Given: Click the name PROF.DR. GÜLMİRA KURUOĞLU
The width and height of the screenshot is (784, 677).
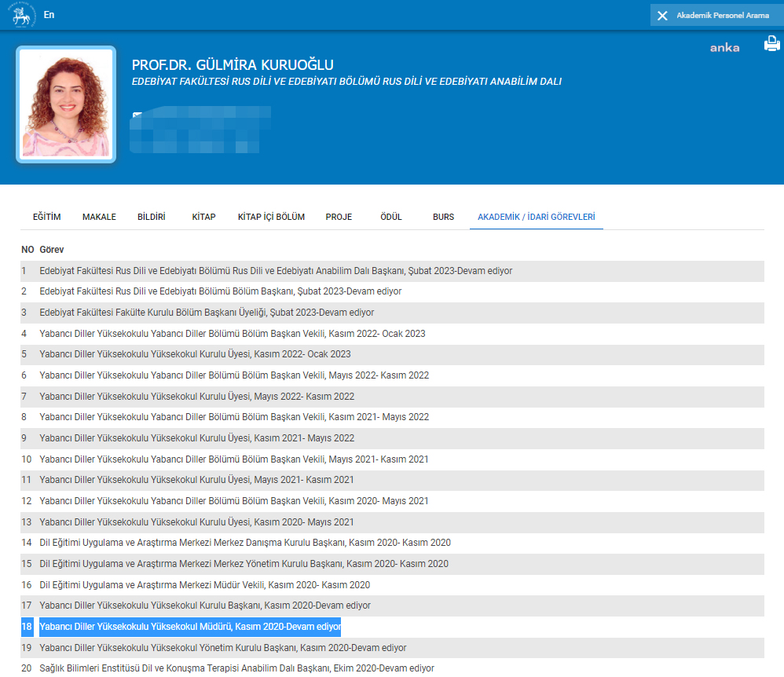Looking at the screenshot, I should coord(233,65).
